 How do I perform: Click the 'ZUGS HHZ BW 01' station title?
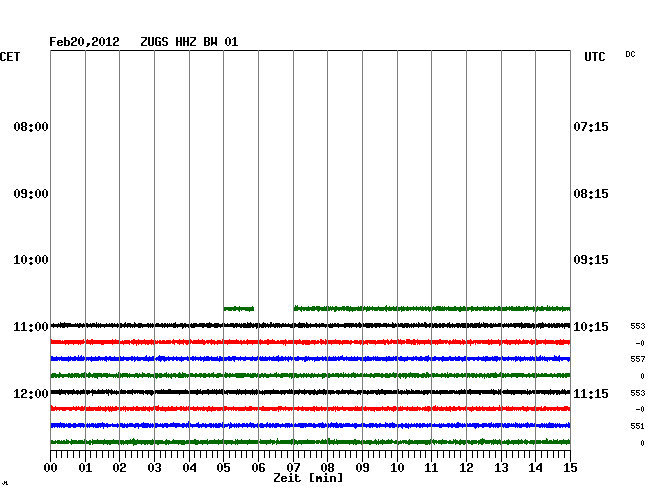(189, 42)
